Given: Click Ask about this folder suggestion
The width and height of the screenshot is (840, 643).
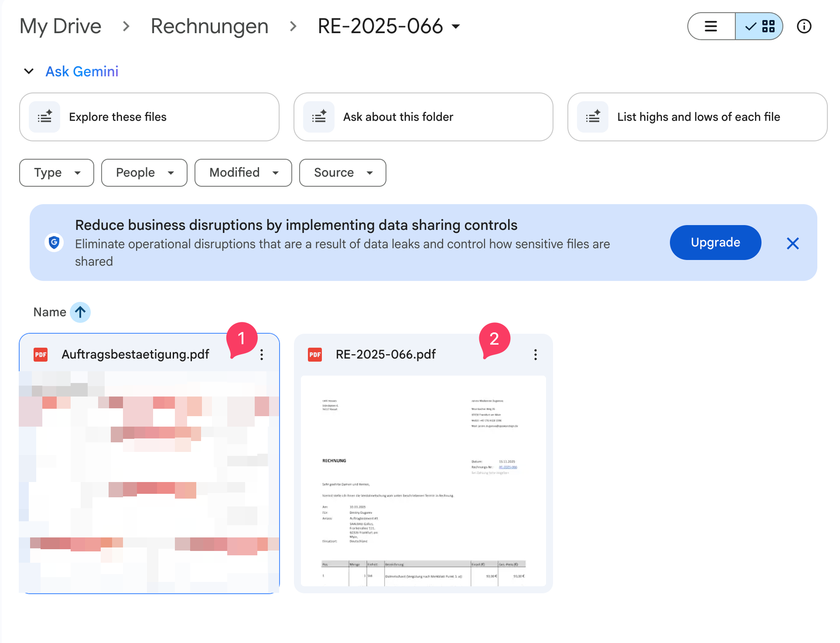Looking at the screenshot, I should pos(423,117).
